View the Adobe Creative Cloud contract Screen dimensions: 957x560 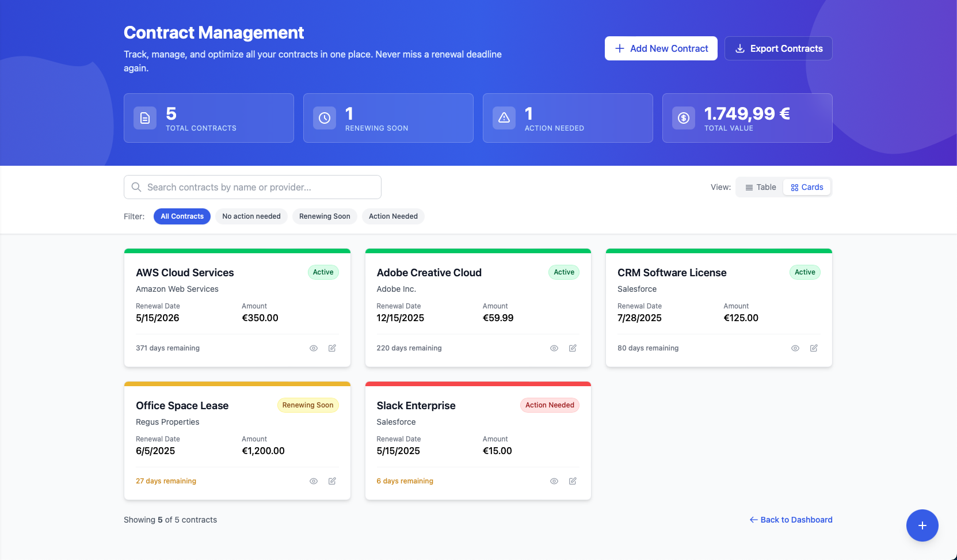(554, 348)
